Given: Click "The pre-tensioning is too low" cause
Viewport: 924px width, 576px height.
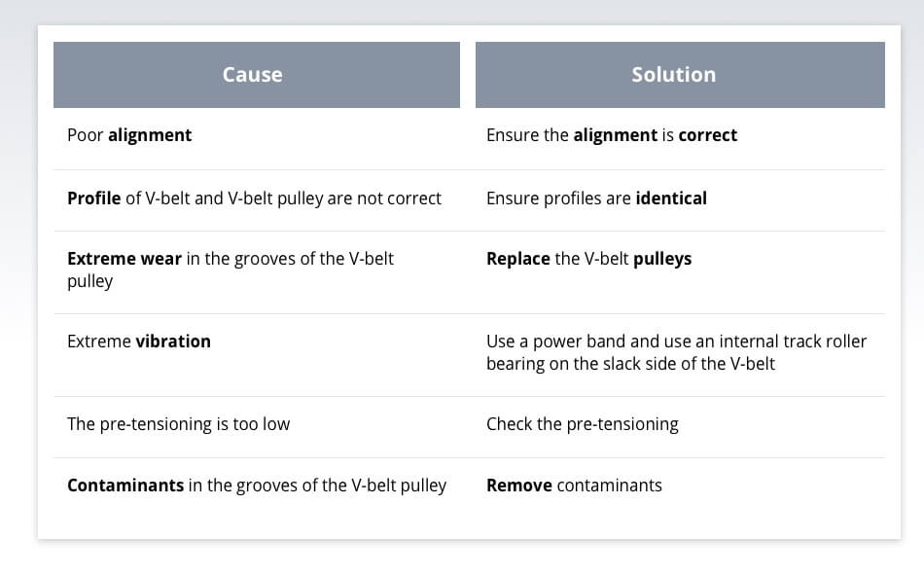Looking at the screenshot, I should [178, 424].
